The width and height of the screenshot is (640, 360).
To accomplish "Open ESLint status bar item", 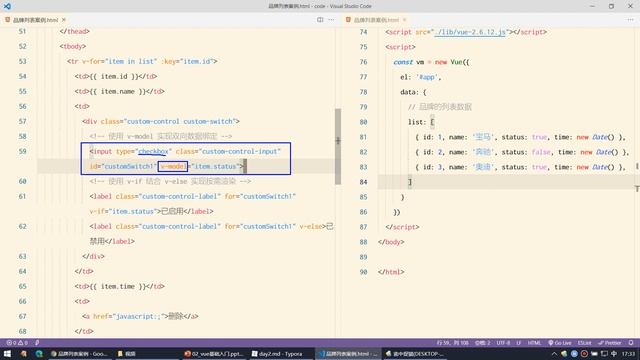I will (584, 343).
